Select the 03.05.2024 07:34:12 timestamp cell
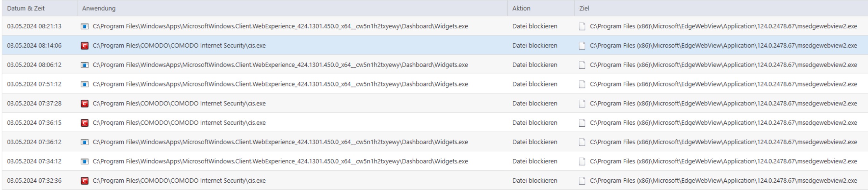This screenshot has height=190, width=868. click(34, 162)
